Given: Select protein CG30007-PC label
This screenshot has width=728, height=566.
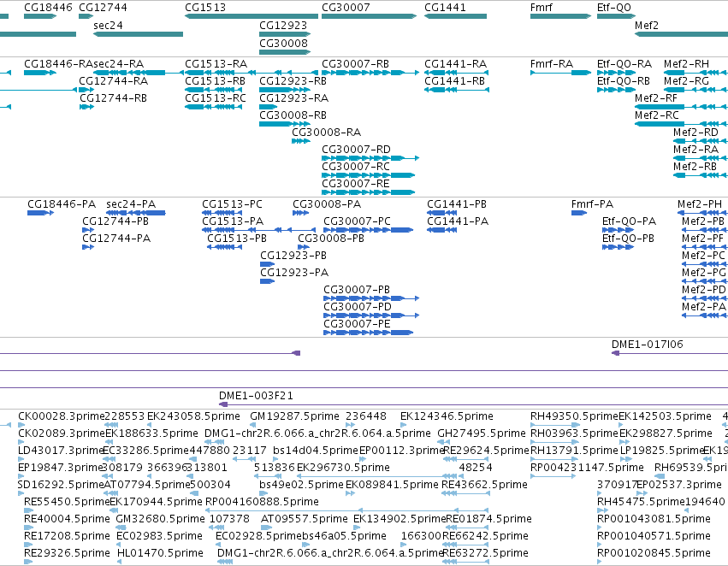Looking at the screenshot, I should point(357,221).
